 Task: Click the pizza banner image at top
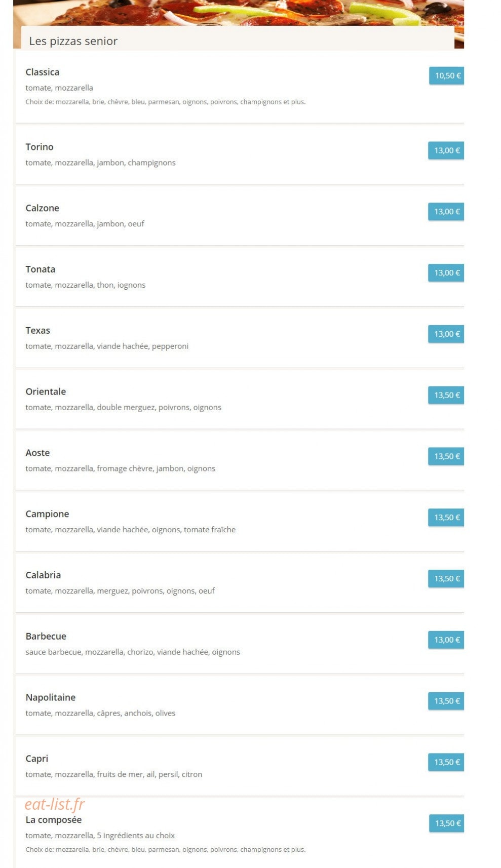(238, 12)
